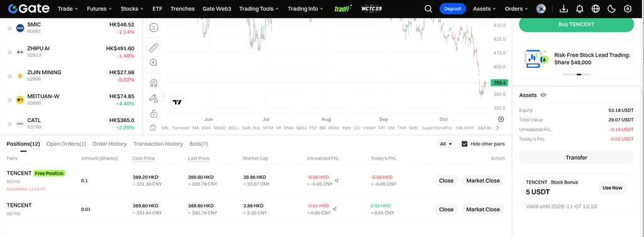Screen dimensions: 644x237
Task: Click the lock all drawings tool
Action: (153, 114)
